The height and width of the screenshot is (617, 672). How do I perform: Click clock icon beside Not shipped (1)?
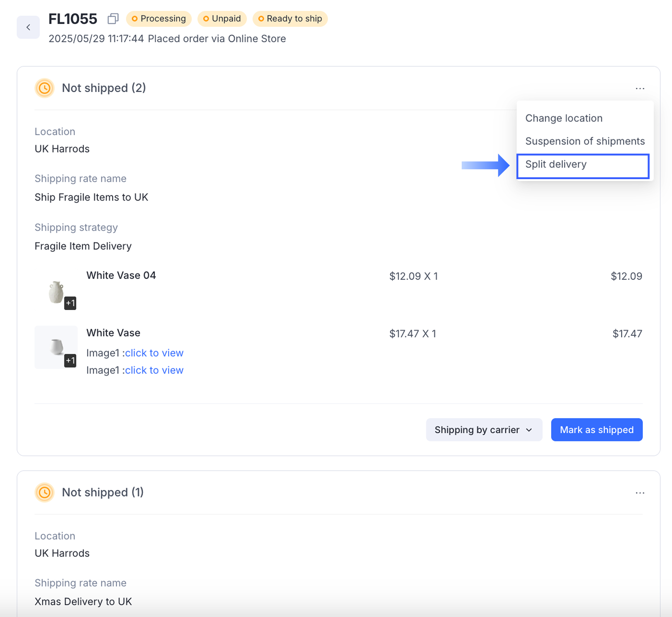click(x=44, y=492)
